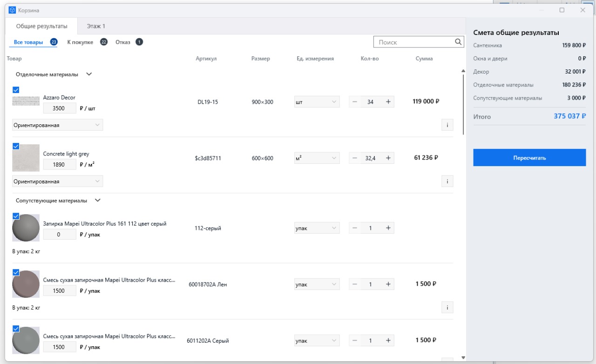Increase Затирка Mapei 112-серый quantity with plus
Viewport: 596px width, 364px height.
tap(388, 228)
